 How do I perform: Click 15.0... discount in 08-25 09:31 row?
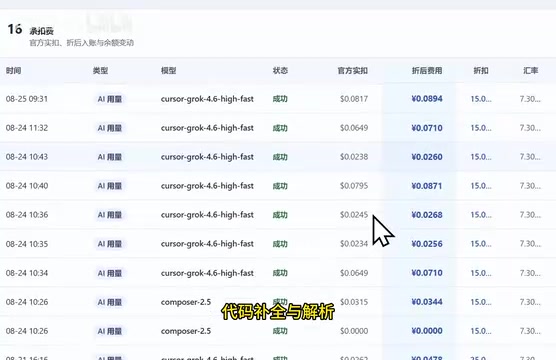tap(481, 99)
